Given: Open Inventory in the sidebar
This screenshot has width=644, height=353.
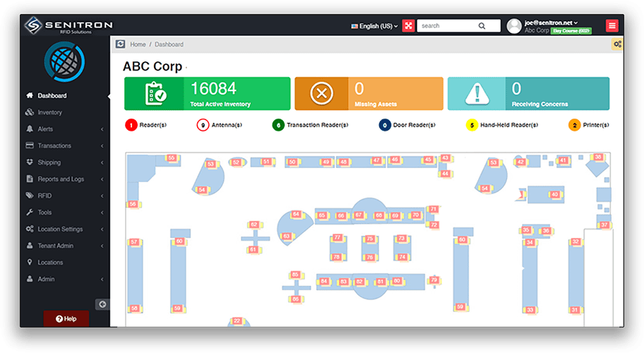Looking at the screenshot, I should coord(49,112).
